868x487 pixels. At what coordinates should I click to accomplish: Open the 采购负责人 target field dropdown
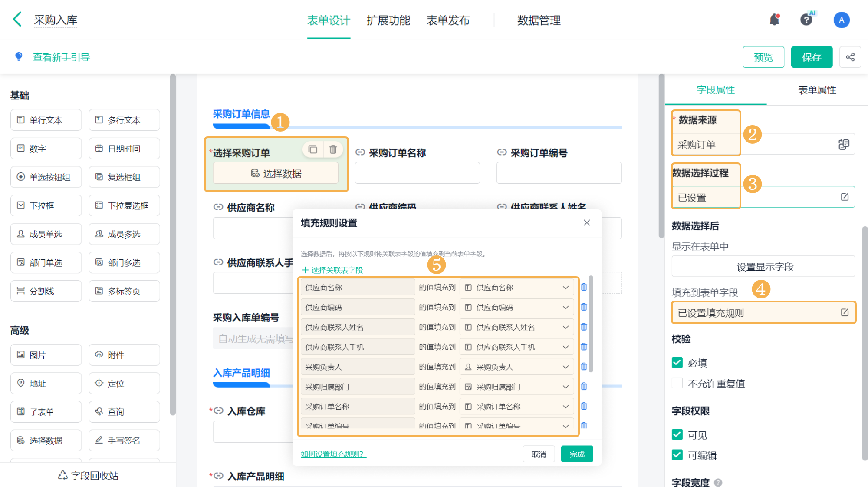(566, 367)
